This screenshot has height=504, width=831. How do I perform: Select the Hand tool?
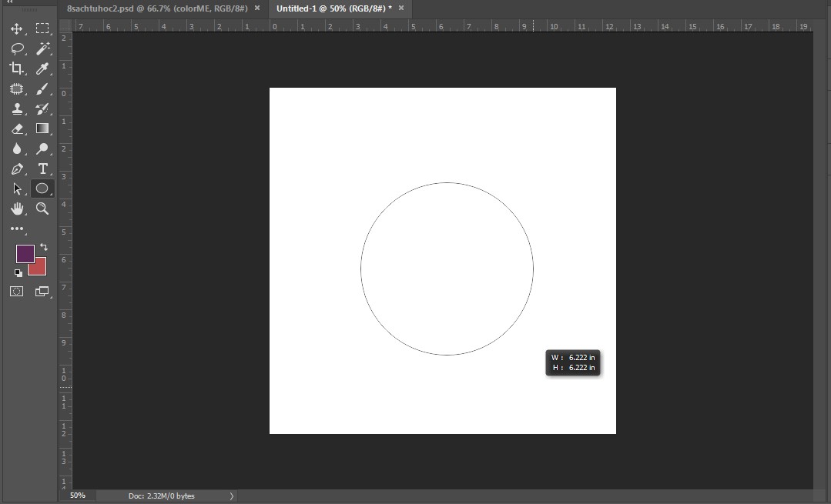pos(16,209)
